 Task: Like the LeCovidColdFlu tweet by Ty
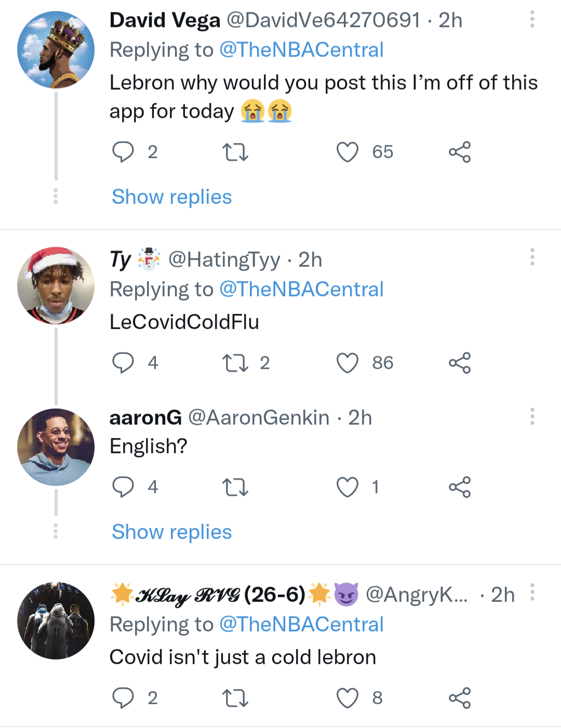(x=348, y=363)
